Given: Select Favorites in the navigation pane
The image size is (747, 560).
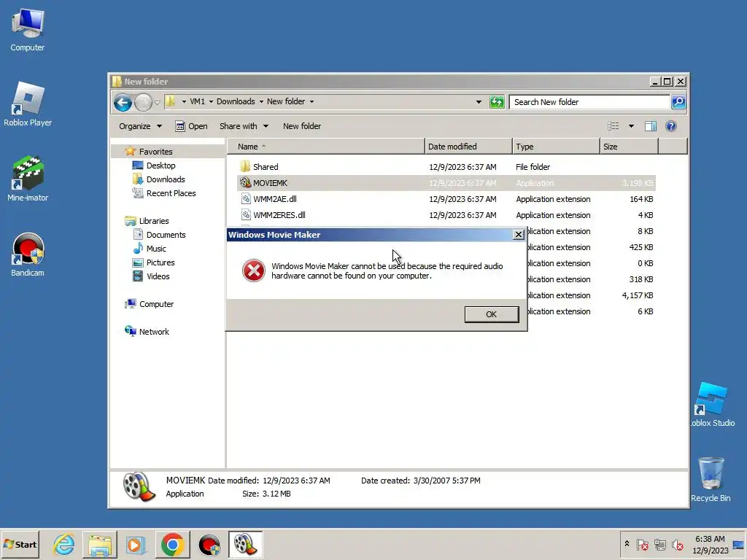Looking at the screenshot, I should point(155,152).
